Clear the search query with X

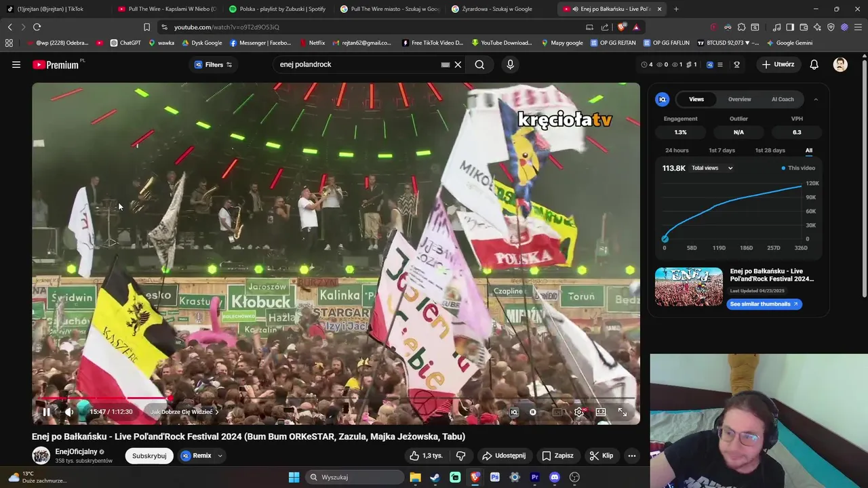point(458,64)
